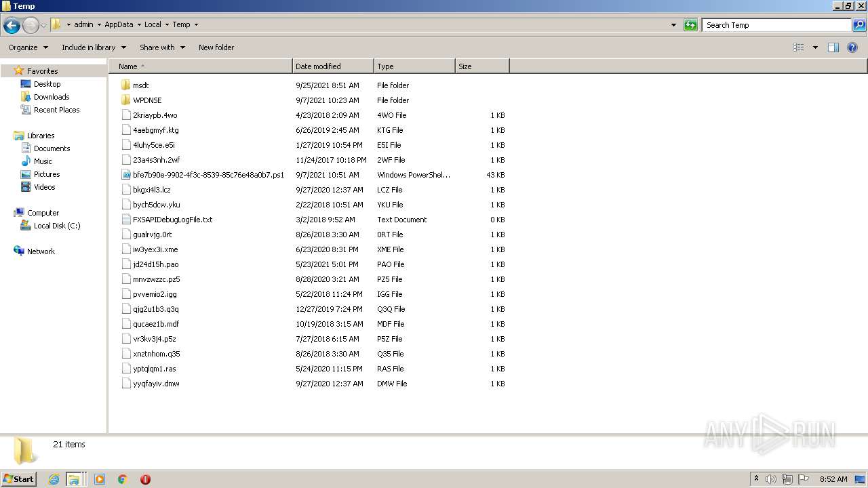Screen dimensions: 868x488
Task: Click AppData in the address breadcrumb
Action: coord(119,24)
